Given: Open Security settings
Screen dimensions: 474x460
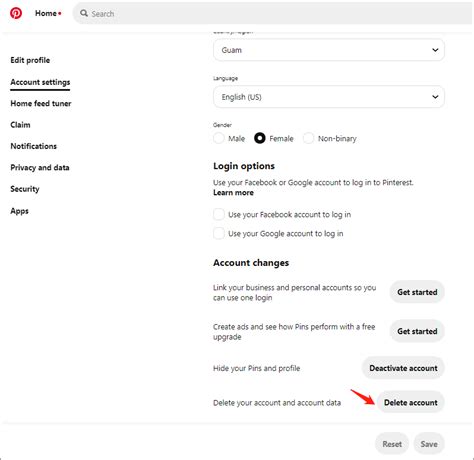Looking at the screenshot, I should tap(25, 189).
